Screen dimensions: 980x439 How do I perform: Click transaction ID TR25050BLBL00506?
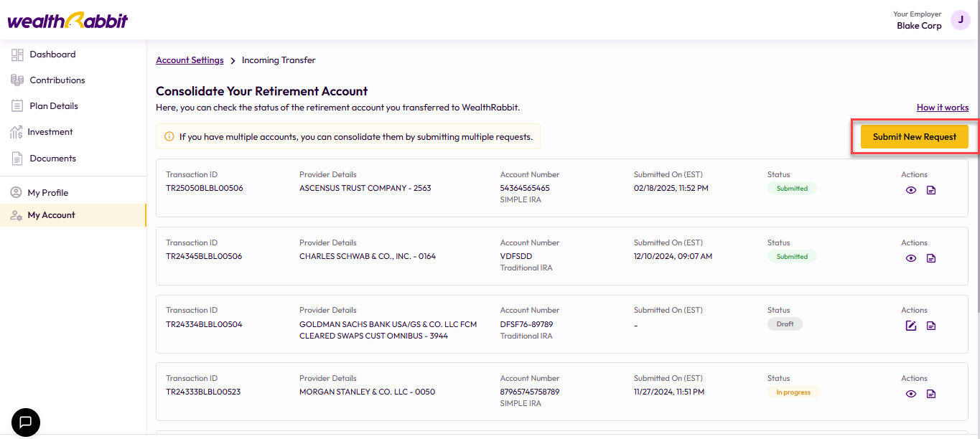pyautogui.click(x=204, y=189)
